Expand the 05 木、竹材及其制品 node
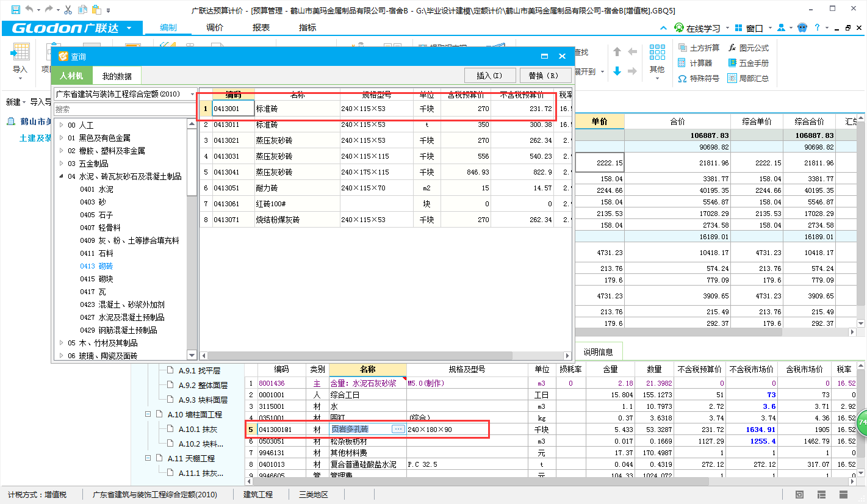The image size is (867, 504). (61, 343)
